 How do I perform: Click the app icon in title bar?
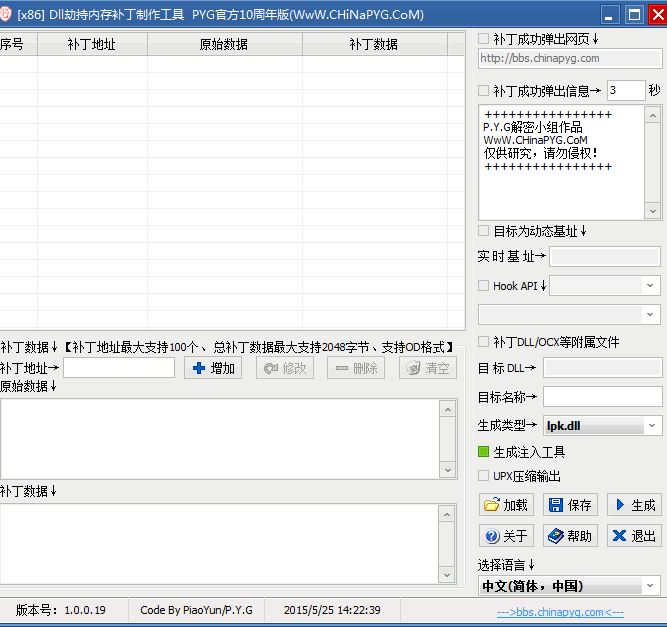[x=5, y=14]
